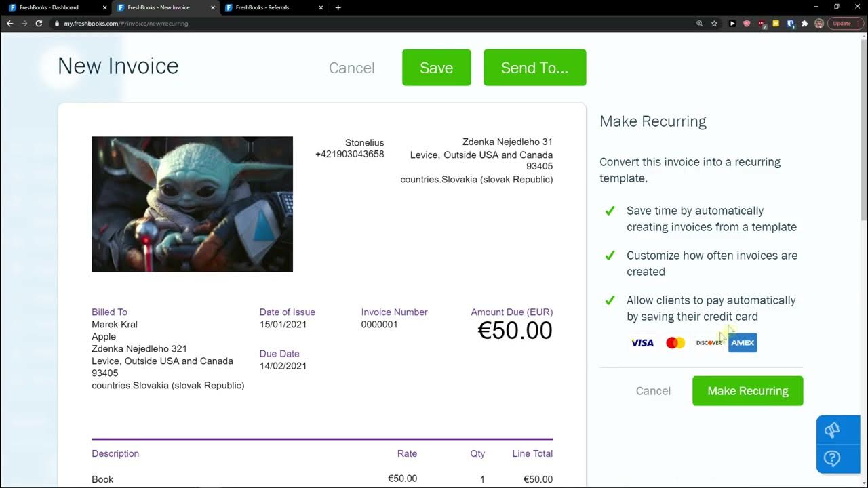
Task: Open the yellow W extension icon
Action: coord(776,23)
